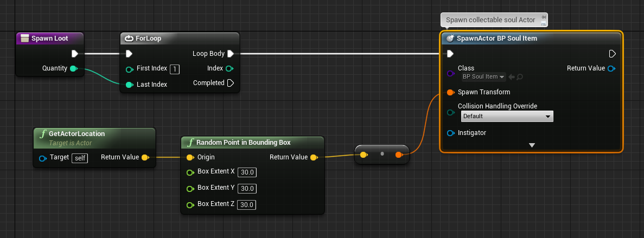
Task: Click the First Index value field
Action: pyautogui.click(x=175, y=69)
